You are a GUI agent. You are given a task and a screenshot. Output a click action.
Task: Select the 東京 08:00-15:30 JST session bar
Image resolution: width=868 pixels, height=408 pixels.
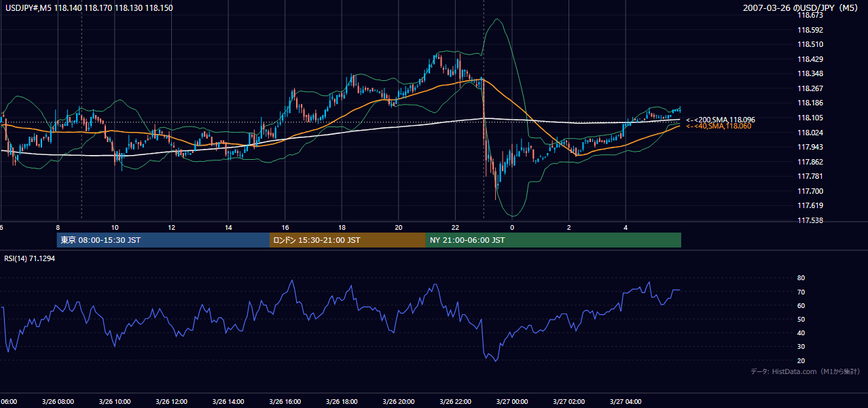click(x=163, y=240)
